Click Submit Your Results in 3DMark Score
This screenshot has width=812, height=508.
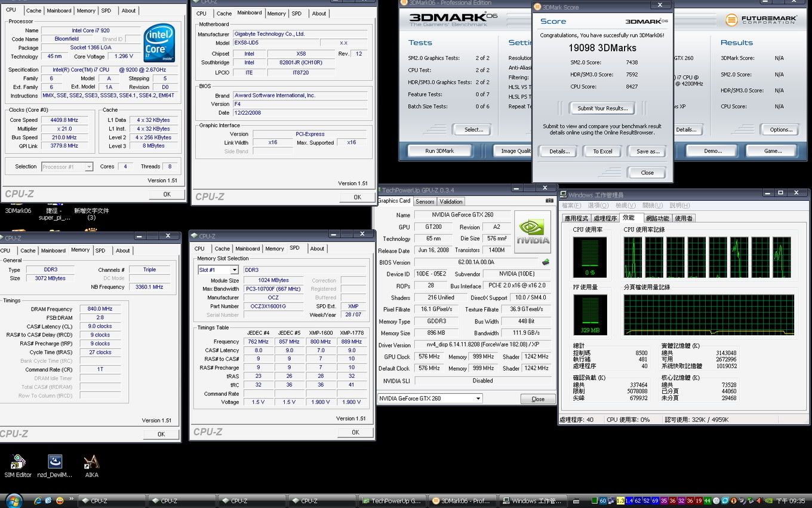click(x=602, y=108)
